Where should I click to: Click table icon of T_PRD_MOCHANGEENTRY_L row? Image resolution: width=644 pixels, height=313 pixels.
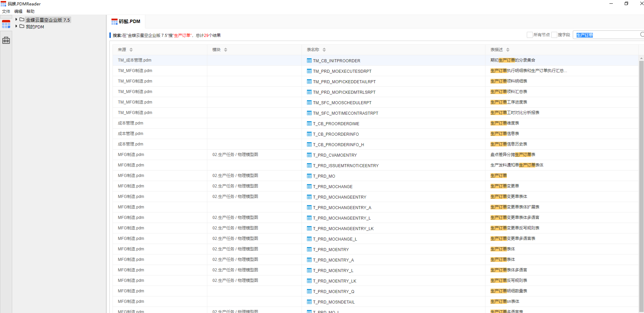309,218
